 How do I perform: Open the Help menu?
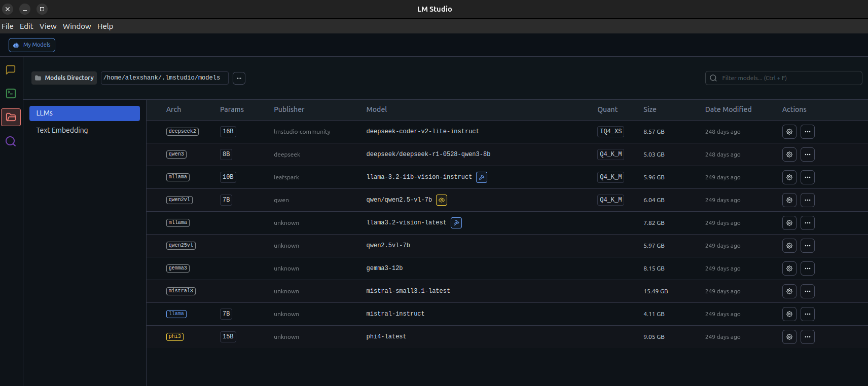[105, 26]
